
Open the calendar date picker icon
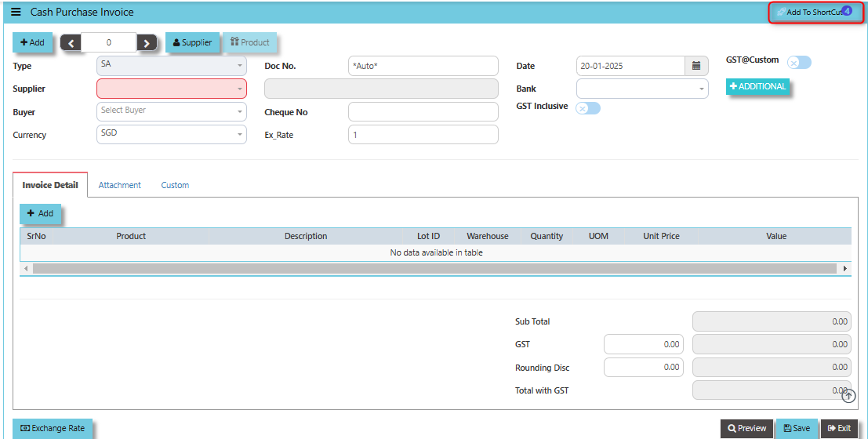click(696, 66)
